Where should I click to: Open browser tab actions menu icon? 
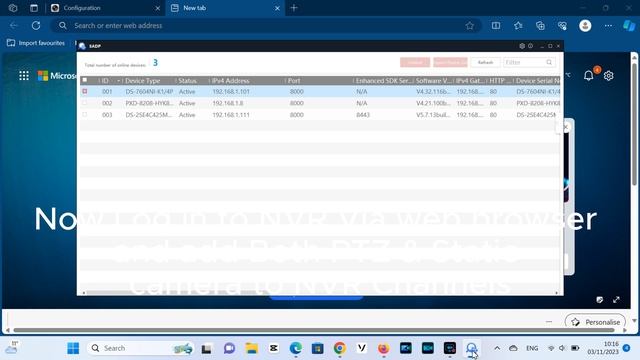34,8
